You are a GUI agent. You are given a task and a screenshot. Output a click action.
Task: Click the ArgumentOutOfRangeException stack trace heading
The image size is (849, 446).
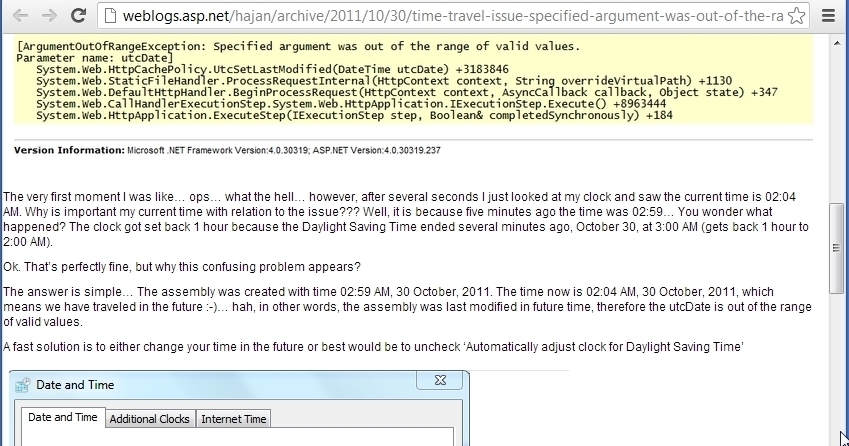coord(298,47)
